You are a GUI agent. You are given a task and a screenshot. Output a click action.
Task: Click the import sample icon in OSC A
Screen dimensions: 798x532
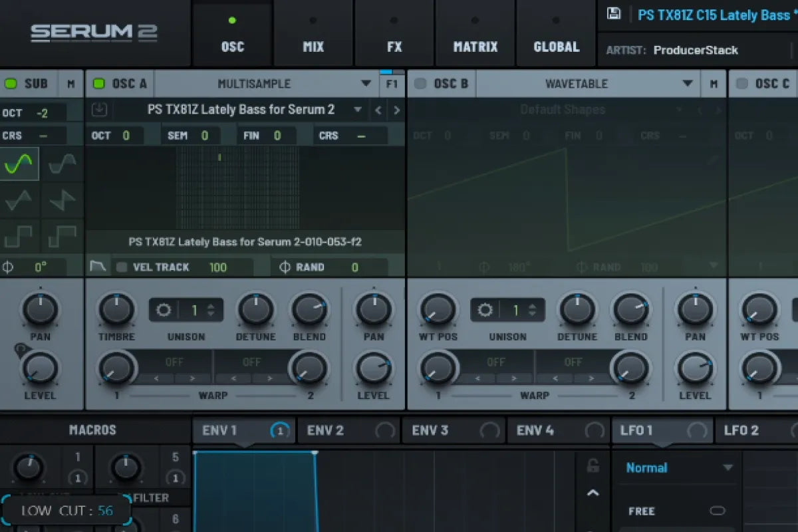pyautogui.click(x=98, y=110)
